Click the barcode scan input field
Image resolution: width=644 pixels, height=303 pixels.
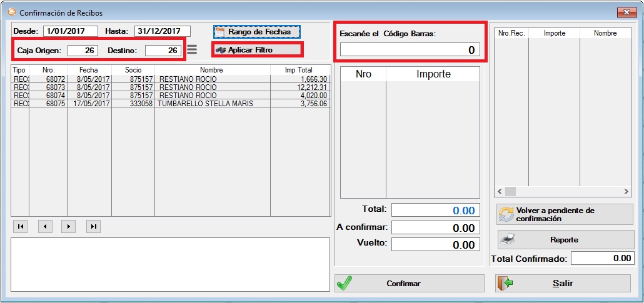pos(410,50)
